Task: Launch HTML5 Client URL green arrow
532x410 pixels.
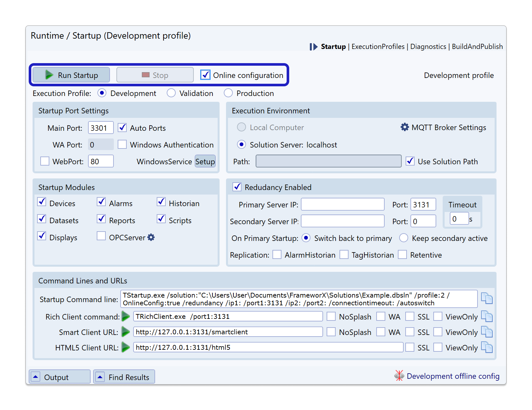Action: 126,347
